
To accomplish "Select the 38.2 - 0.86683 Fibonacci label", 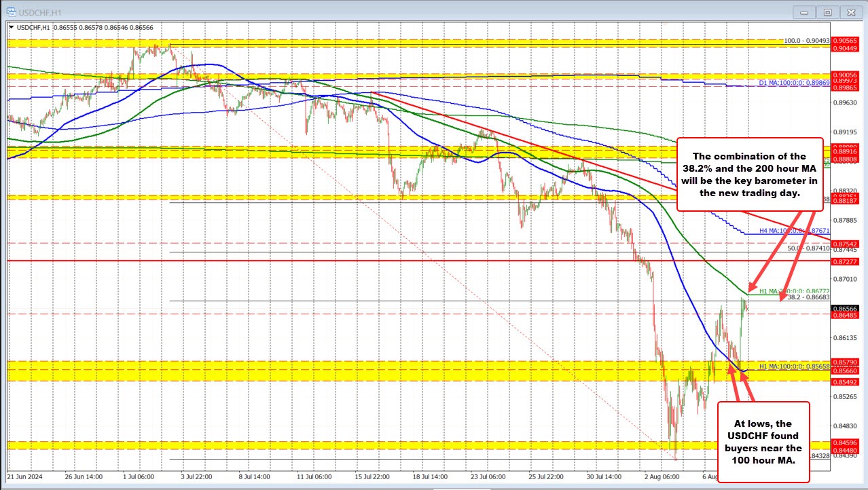I will pyautogui.click(x=809, y=297).
